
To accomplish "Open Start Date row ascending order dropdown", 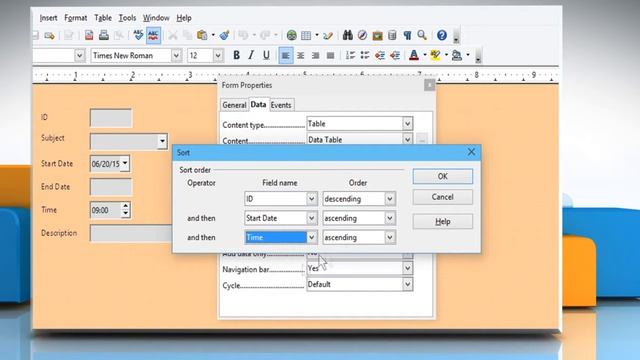I will (x=390, y=218).
